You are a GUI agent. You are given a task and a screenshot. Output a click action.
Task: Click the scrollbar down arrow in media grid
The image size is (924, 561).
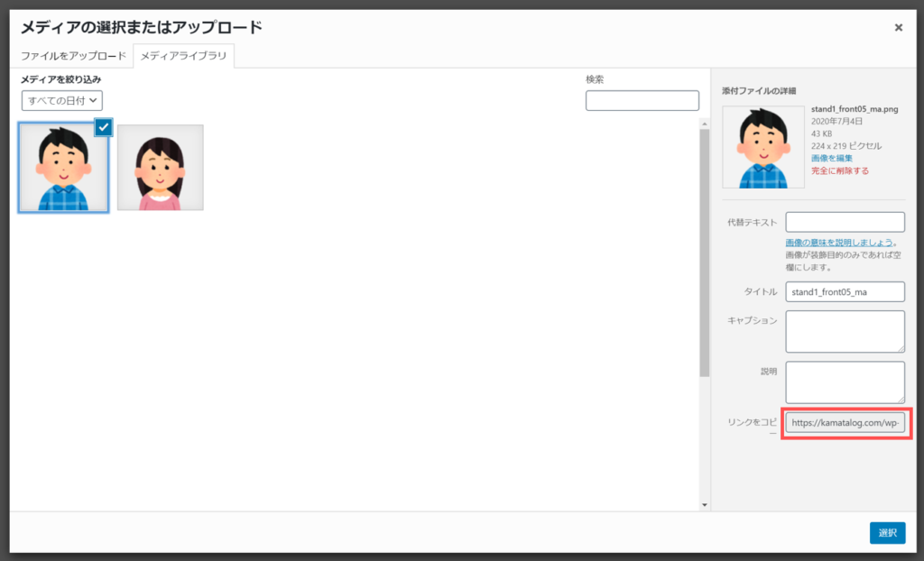[x=705, y=505]
